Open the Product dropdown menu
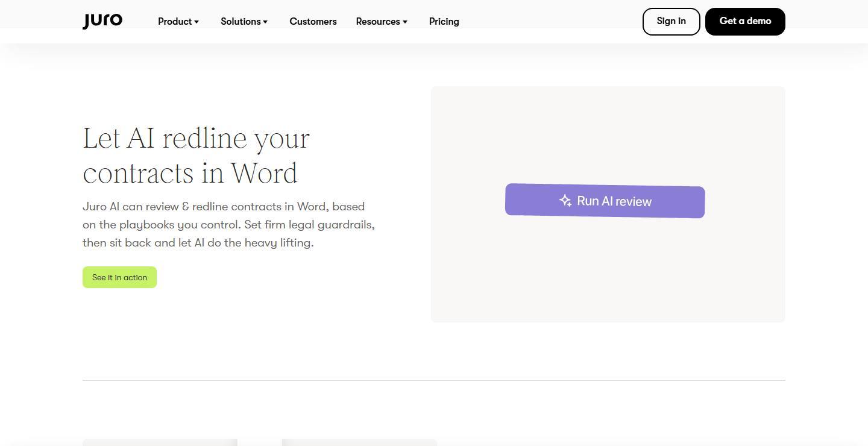Image resolution: width=868 pixels, height=446 pixels. coord(178,22)
